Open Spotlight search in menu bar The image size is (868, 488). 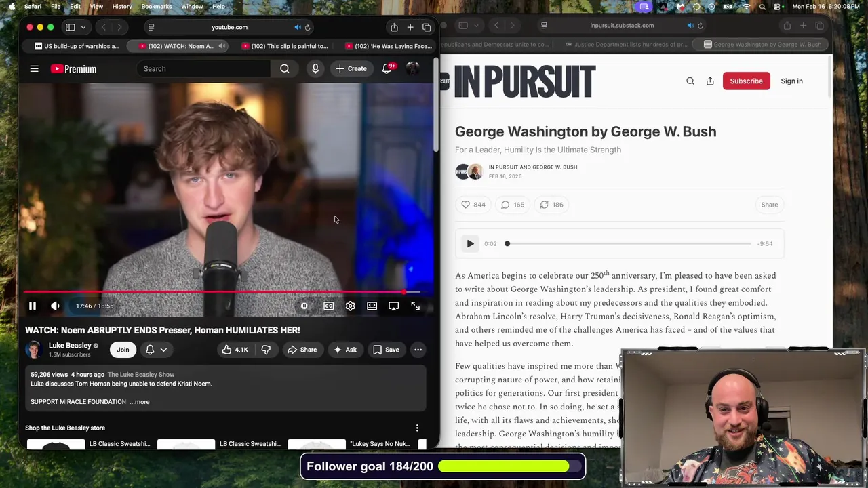pos(763,7)
